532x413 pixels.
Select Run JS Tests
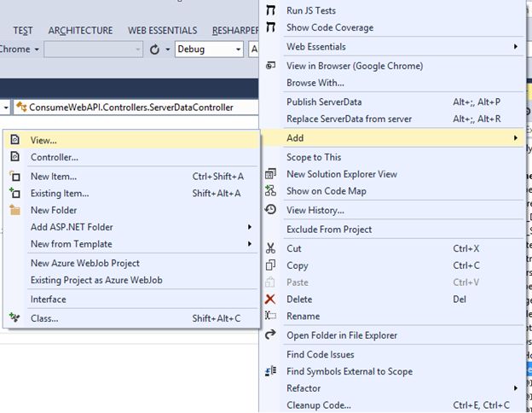(x=311, y=11)
